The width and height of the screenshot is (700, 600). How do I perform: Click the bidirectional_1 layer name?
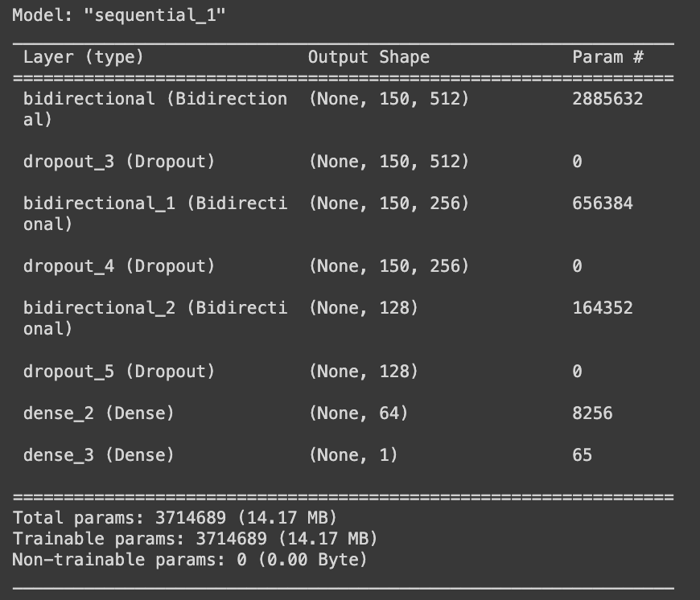(155, 214)
